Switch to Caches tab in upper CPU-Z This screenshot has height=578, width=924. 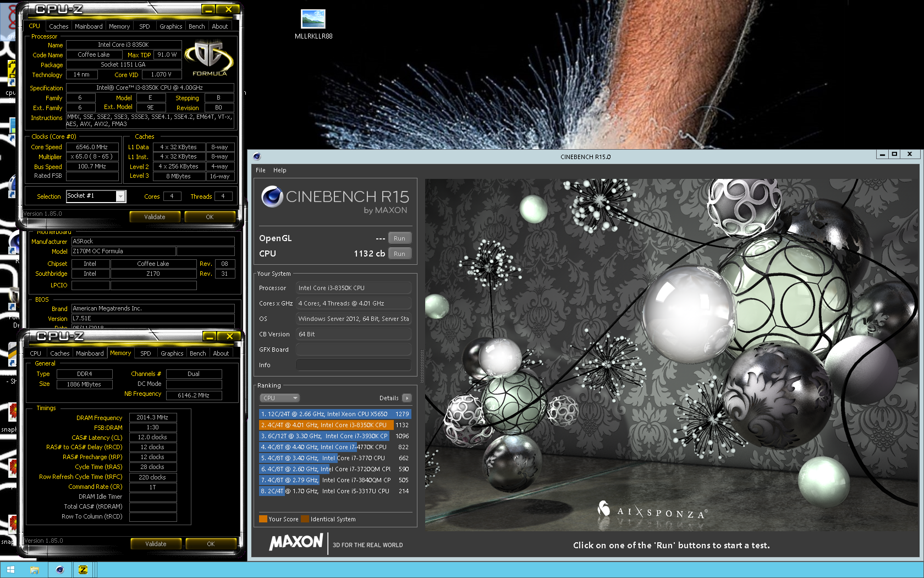pos(59,26)
